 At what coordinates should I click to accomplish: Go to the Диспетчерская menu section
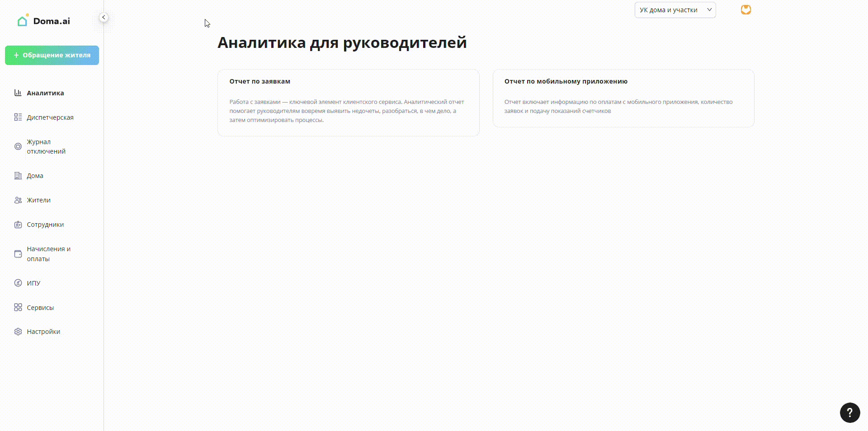pos(50,117)
